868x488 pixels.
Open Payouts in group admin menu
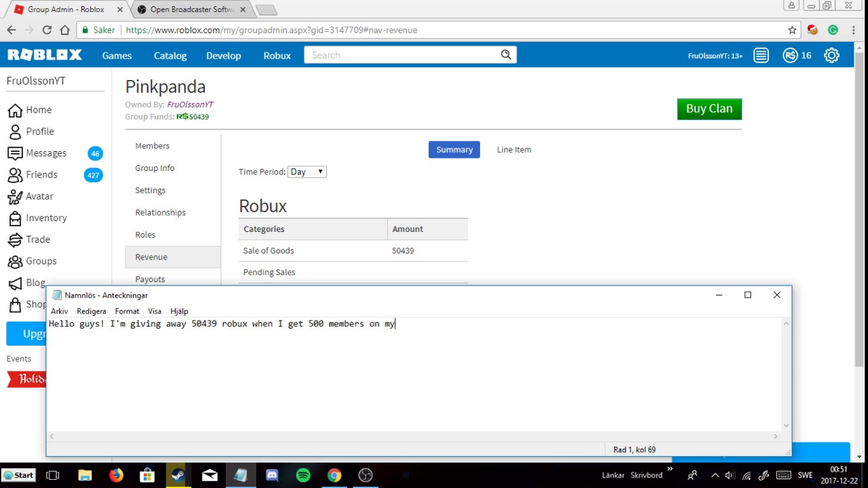[x=150, y=279]
